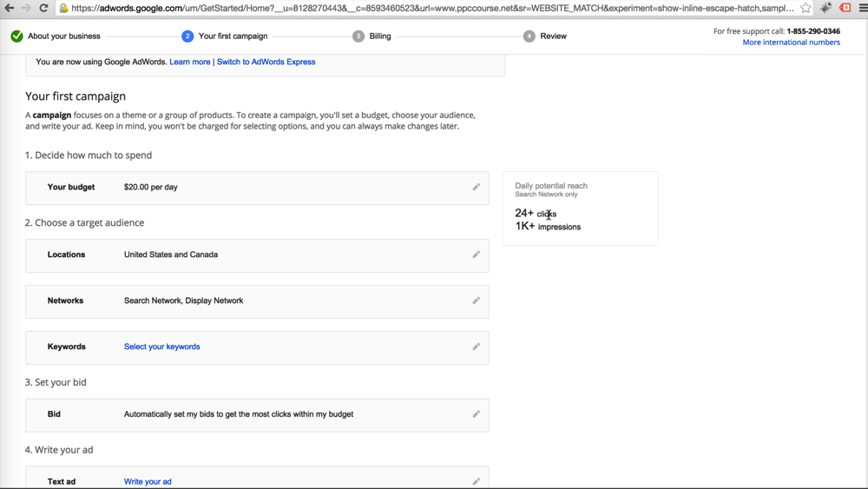This screenshot has height=489, width=868.
Task: Go to the Review step
Action: pos(554,36)
